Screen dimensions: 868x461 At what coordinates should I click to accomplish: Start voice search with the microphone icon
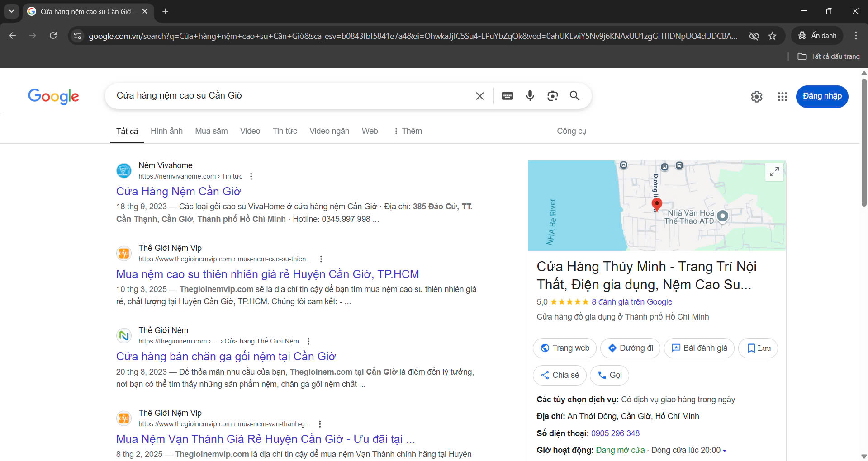tap(530, 96)
